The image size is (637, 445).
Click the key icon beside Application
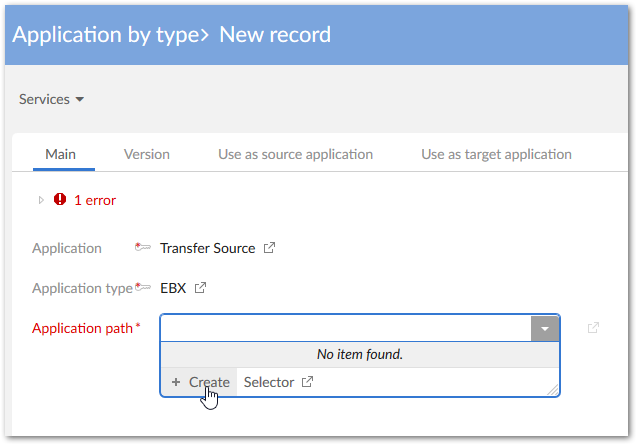click(144, 248)
